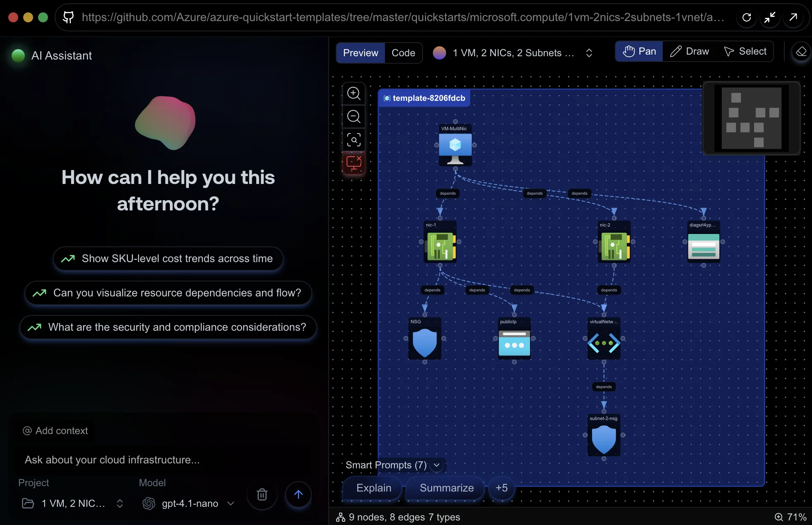Click the browser reload icon
This screenshot has width=812, height=525.
pos(747,17)
